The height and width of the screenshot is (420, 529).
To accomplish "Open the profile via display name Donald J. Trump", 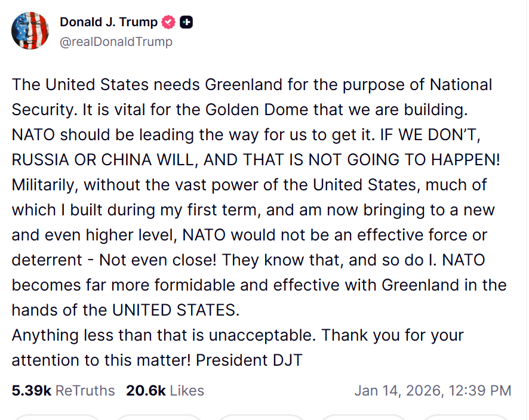I will (107, 21).
